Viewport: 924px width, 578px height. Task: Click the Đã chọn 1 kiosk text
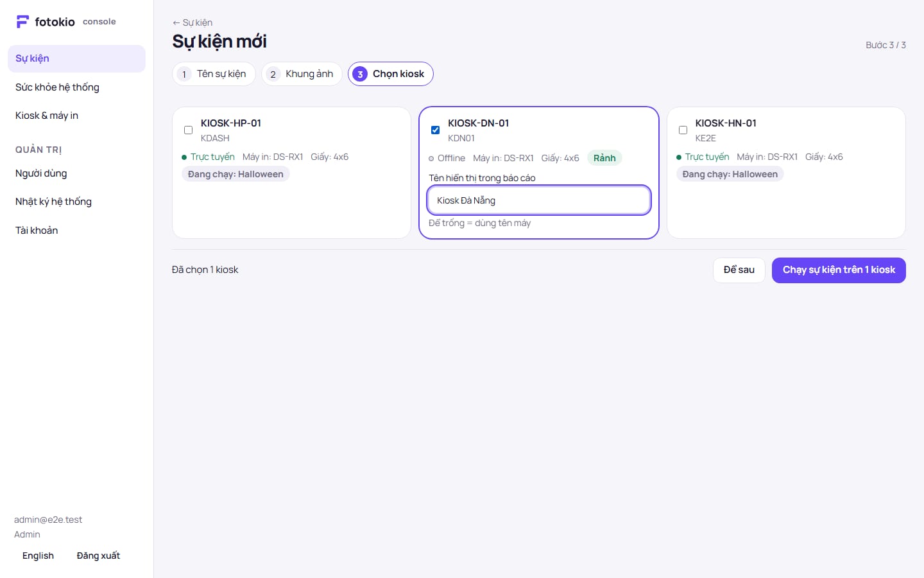[x=205, y=270]
